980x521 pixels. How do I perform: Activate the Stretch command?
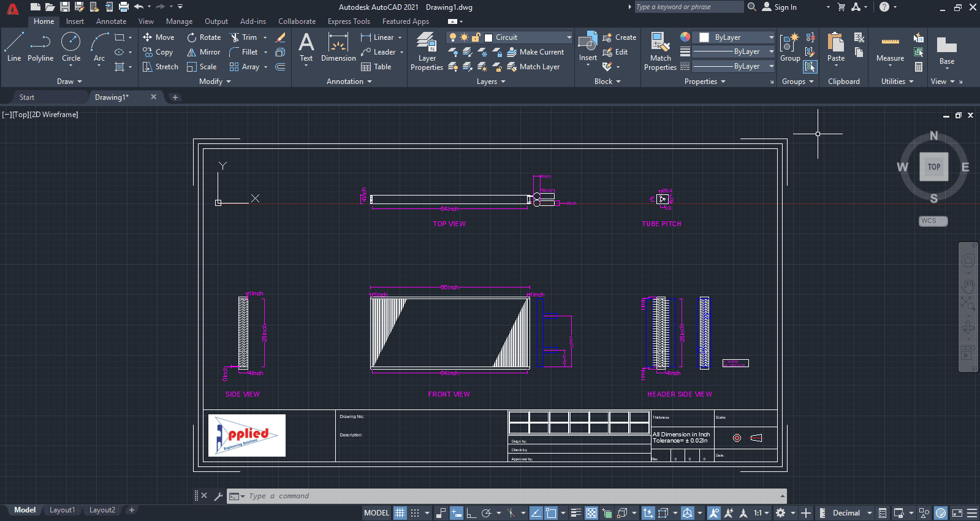click(161, 67)
